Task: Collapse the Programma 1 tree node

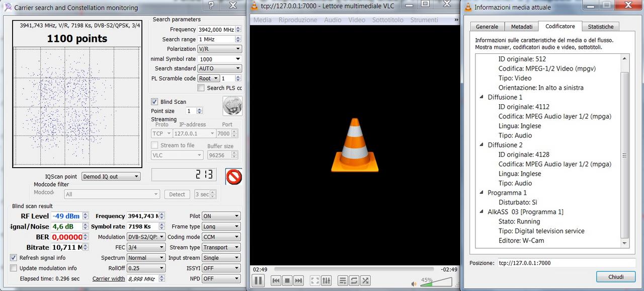Action: coord(481,193)
